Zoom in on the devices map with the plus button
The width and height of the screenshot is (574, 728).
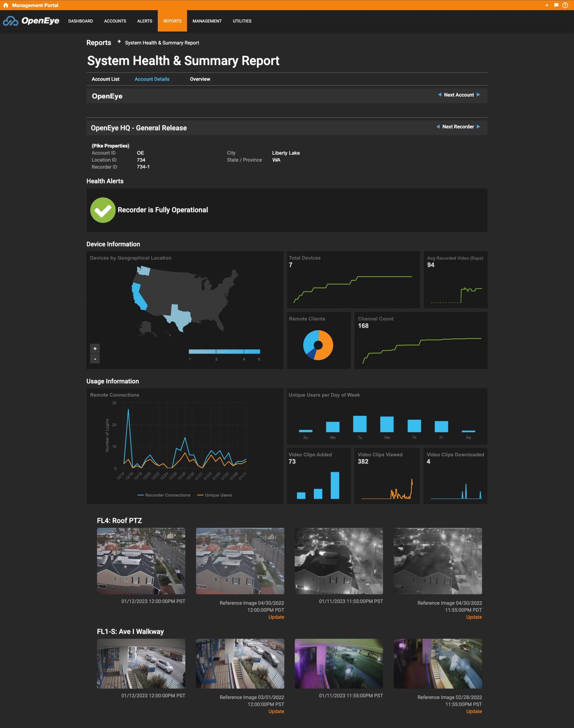[x=95, y=349]
